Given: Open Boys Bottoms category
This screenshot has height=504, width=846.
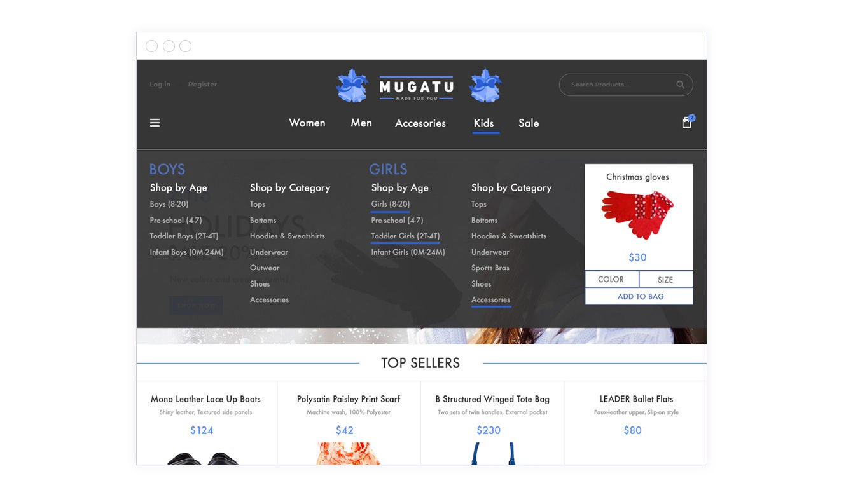Looking at the screenshot, I should (x=263, y=221).
